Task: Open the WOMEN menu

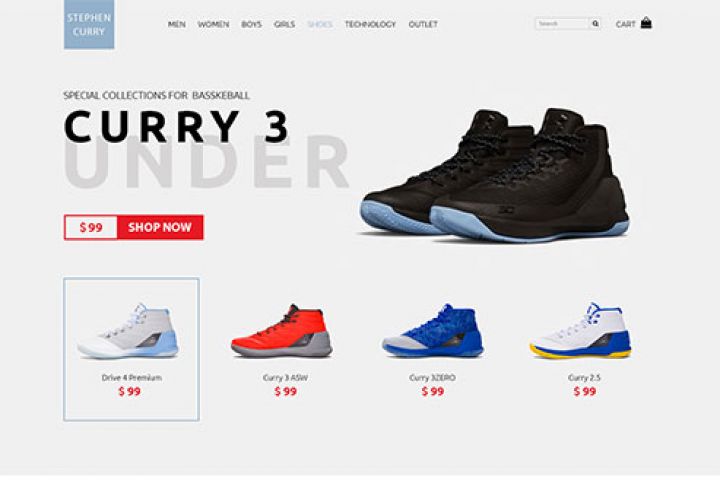Action: [x=214, y=24]
